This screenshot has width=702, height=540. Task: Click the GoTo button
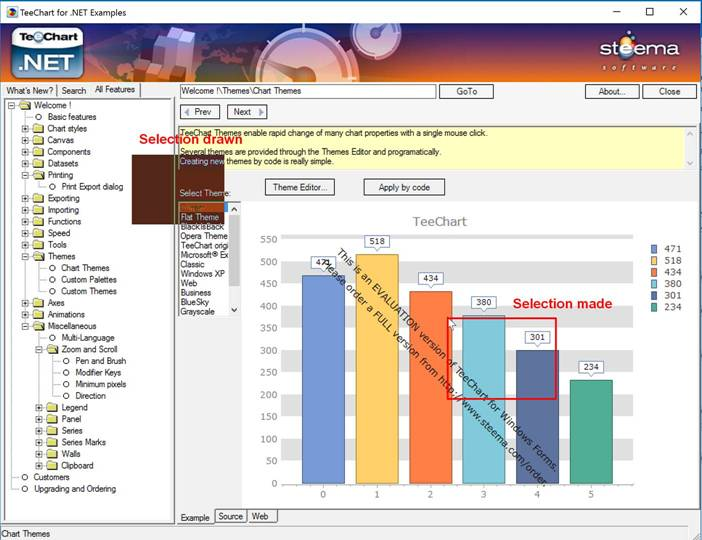click(467, 91)
